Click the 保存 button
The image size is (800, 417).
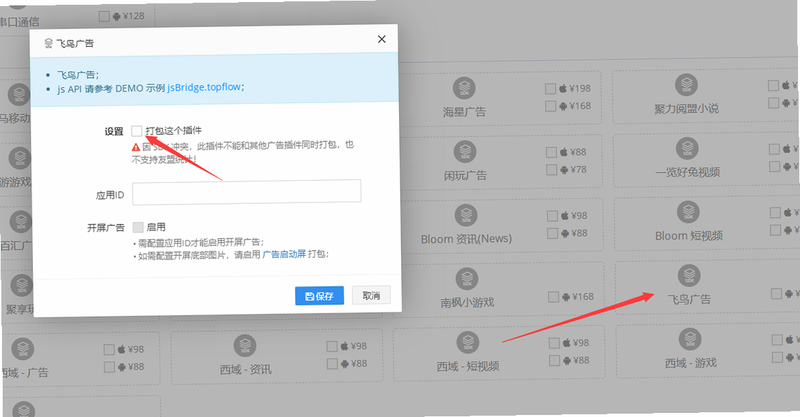click(319, 296)
